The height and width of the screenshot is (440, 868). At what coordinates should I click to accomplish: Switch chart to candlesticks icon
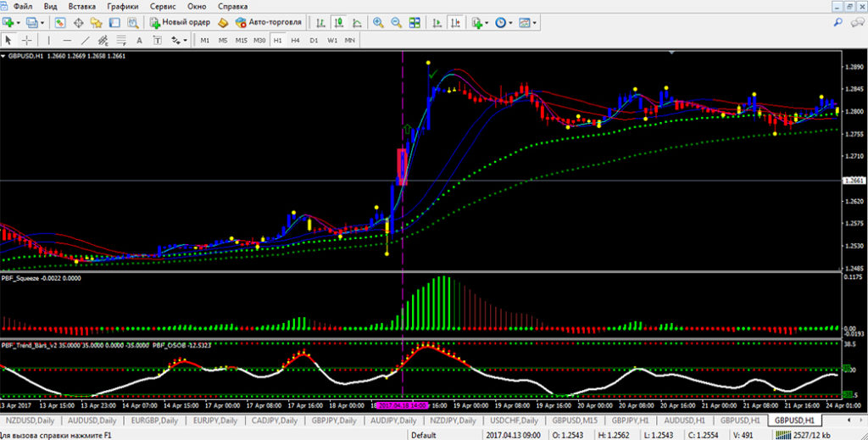(x=339, y=23)
